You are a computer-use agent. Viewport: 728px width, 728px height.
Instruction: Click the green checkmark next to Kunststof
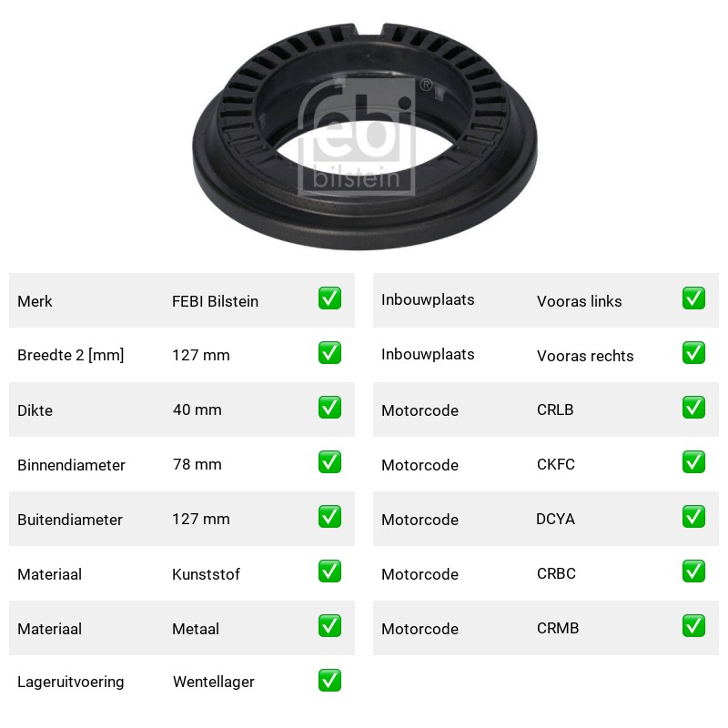[x=329, y=571]
